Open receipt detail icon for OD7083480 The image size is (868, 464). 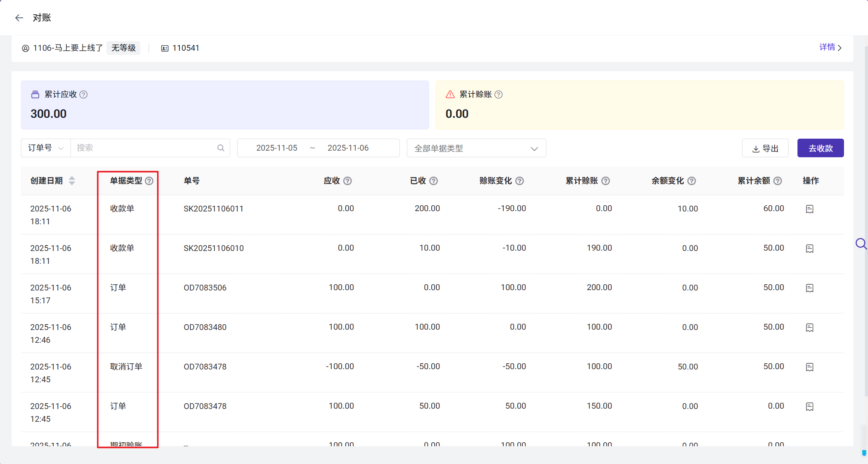[809, 328]
